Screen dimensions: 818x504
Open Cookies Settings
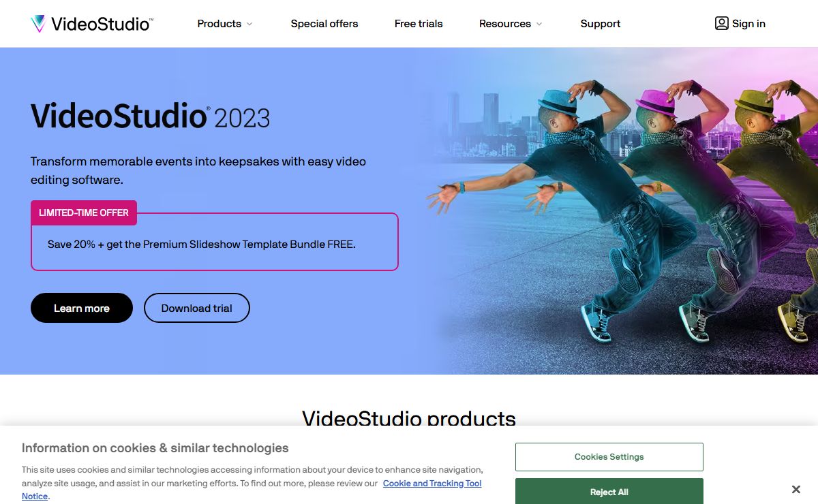click(x=609, y=457)
